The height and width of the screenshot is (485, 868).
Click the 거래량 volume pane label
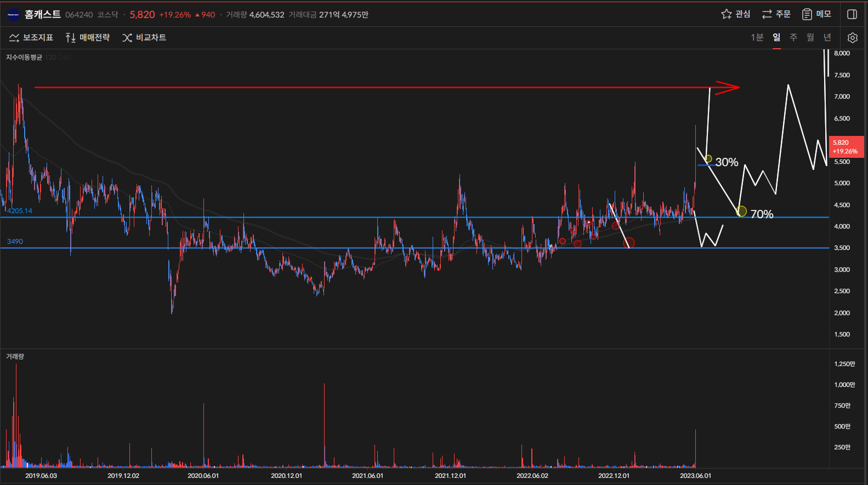(x=15, y=357)
